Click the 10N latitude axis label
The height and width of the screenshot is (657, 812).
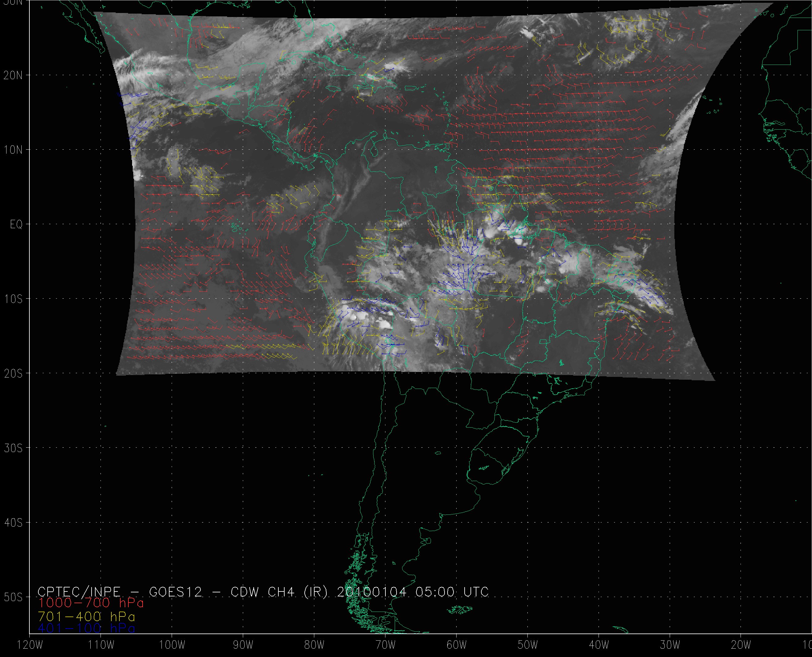pyautogui.click(x=13, y=150)
